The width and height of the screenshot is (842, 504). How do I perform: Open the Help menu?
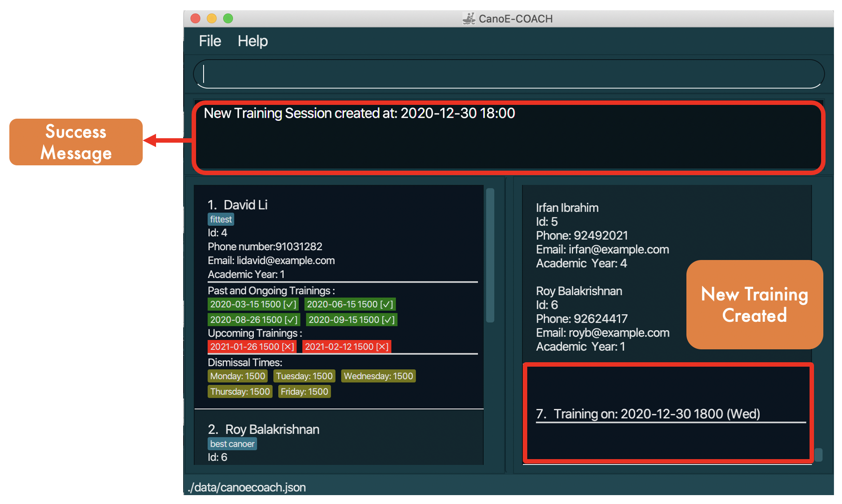point(253,41)
